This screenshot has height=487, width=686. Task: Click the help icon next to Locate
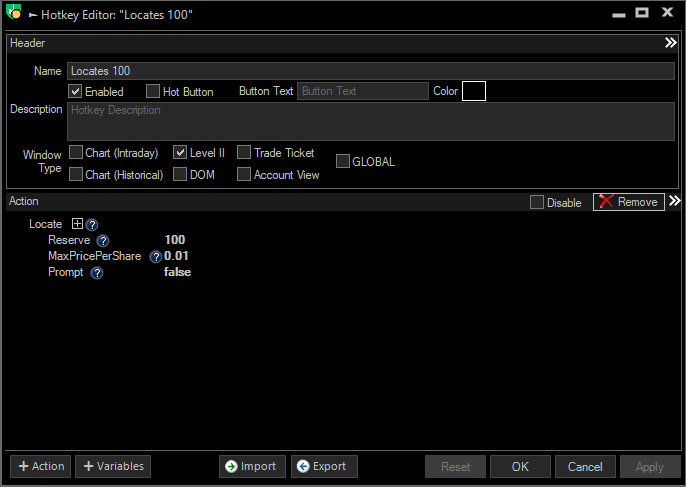(92, 225)
